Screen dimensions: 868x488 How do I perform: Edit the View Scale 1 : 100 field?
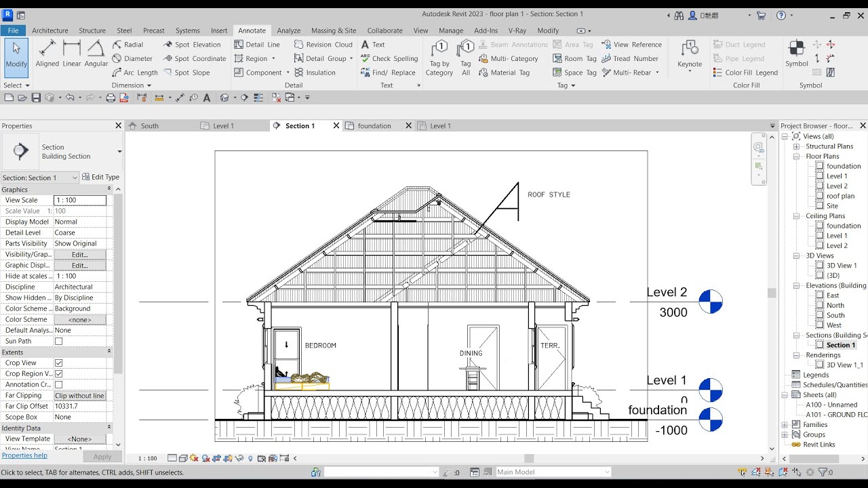80,201
